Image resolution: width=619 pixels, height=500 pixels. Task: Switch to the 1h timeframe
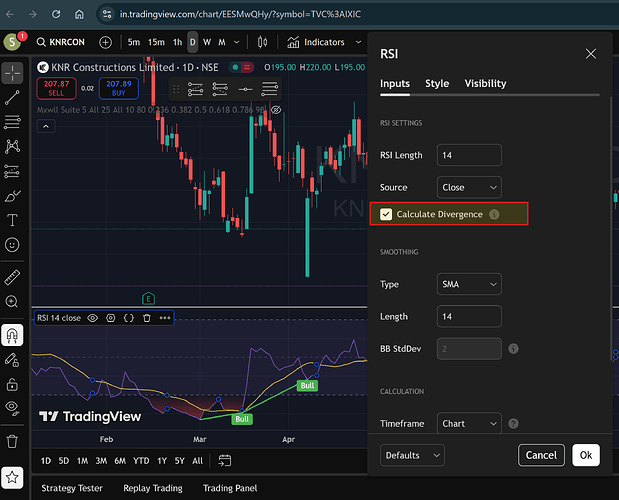pos(178,42)
